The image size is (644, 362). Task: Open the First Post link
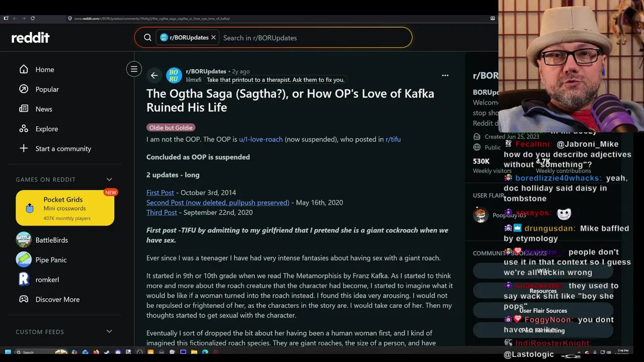pos(160,193)
